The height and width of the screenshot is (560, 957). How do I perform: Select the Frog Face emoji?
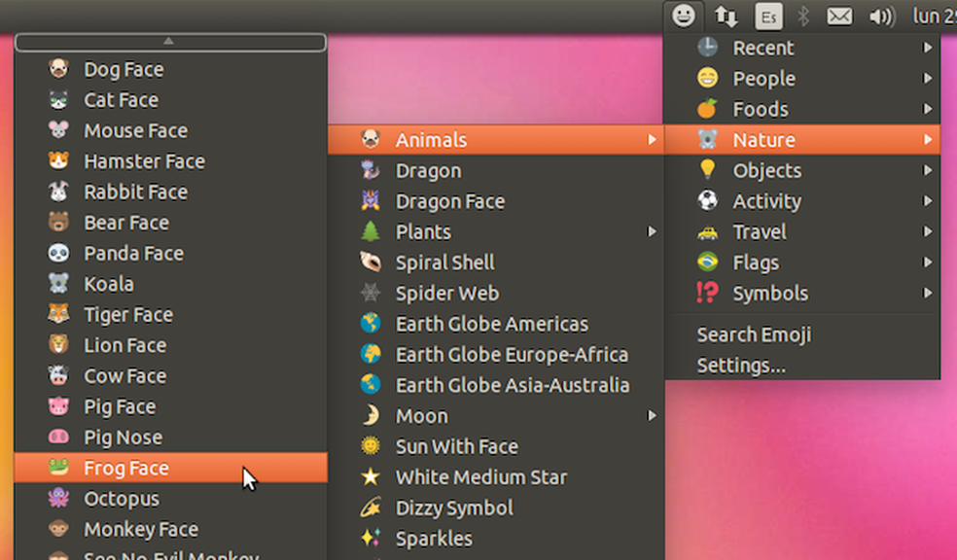pos(125,468)
